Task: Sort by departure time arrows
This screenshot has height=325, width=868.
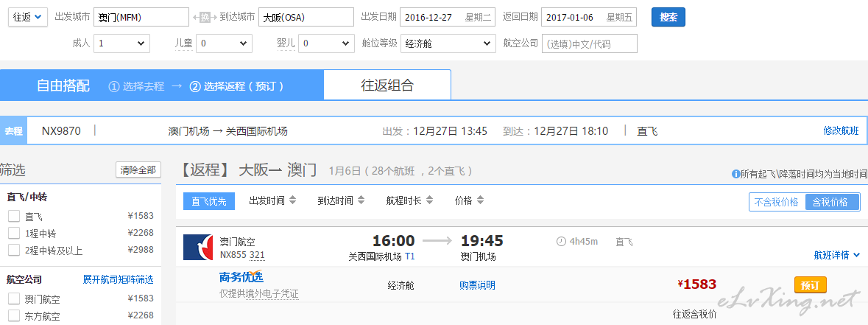Action: click(293, 200)
